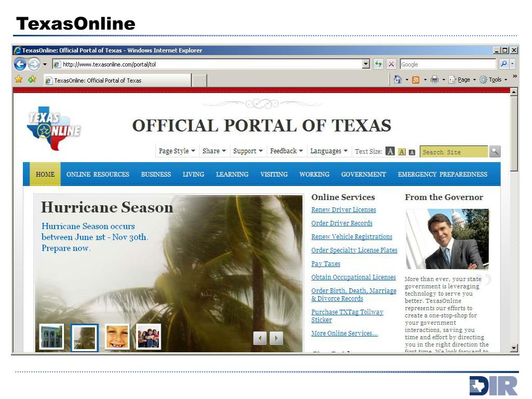
Task: Expand the address bar history dropdown
Action: pyautogui.click(x=366, y=64)
